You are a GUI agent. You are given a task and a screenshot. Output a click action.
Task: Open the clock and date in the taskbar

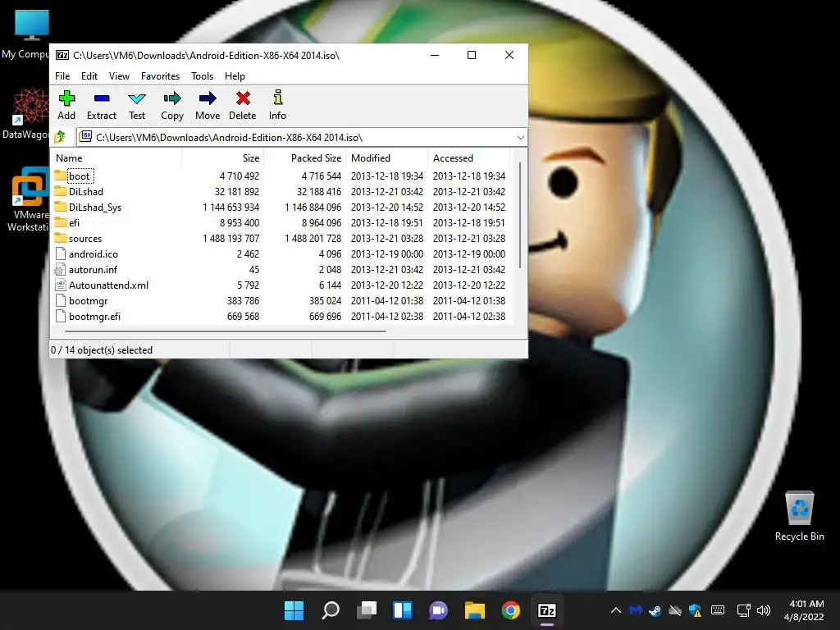coord(804,610)
